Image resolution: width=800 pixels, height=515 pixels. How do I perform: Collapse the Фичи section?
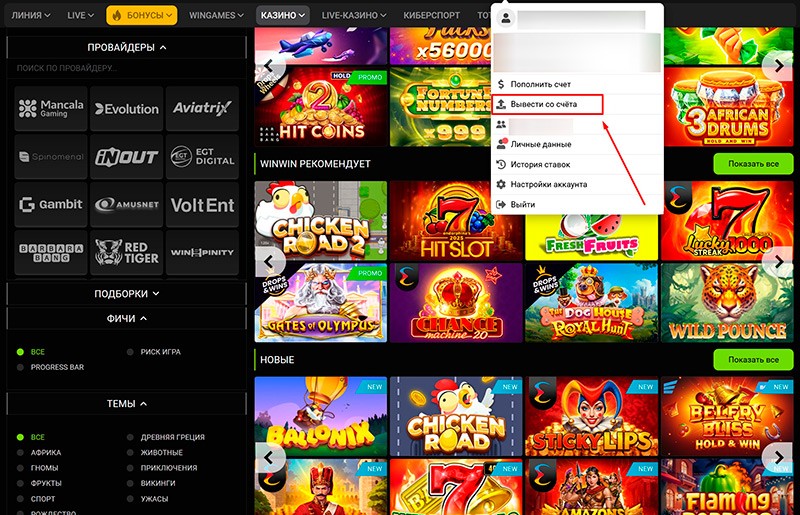(127, 318)
